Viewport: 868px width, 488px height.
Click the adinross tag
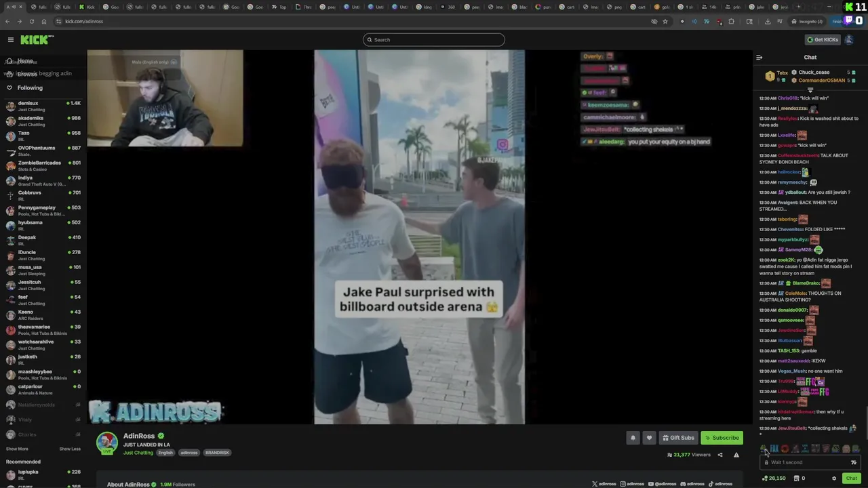pyautogui.click(x=189, y=453)
